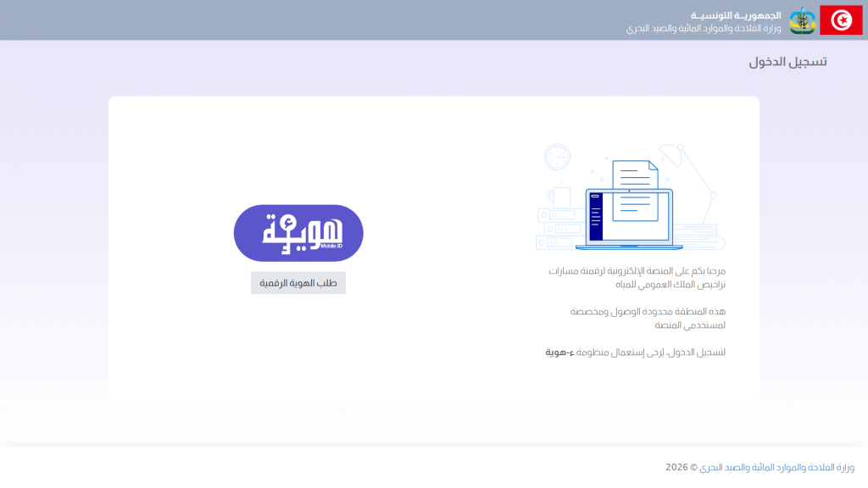The height and width of the screenshot is (488, 868).
Task: Click the welcome paragraph starting with مرحبا بكم
Action: (637, 270)
